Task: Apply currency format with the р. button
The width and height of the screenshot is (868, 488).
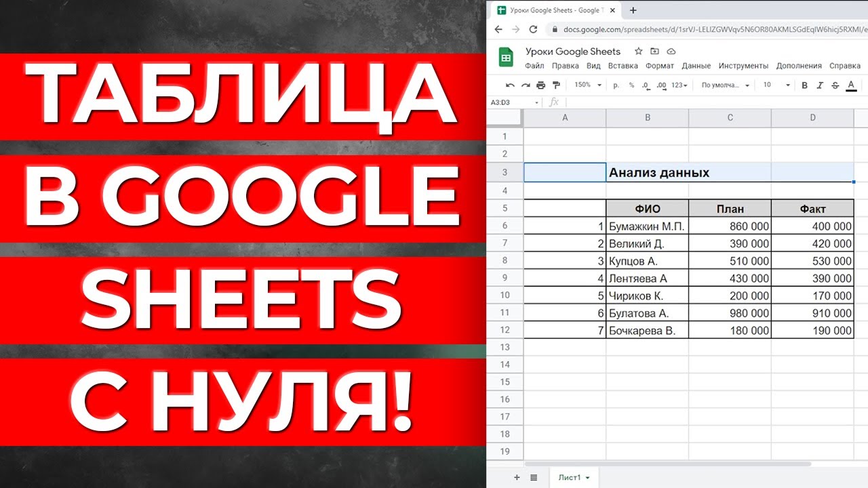Action: click(x=616, y=85)
